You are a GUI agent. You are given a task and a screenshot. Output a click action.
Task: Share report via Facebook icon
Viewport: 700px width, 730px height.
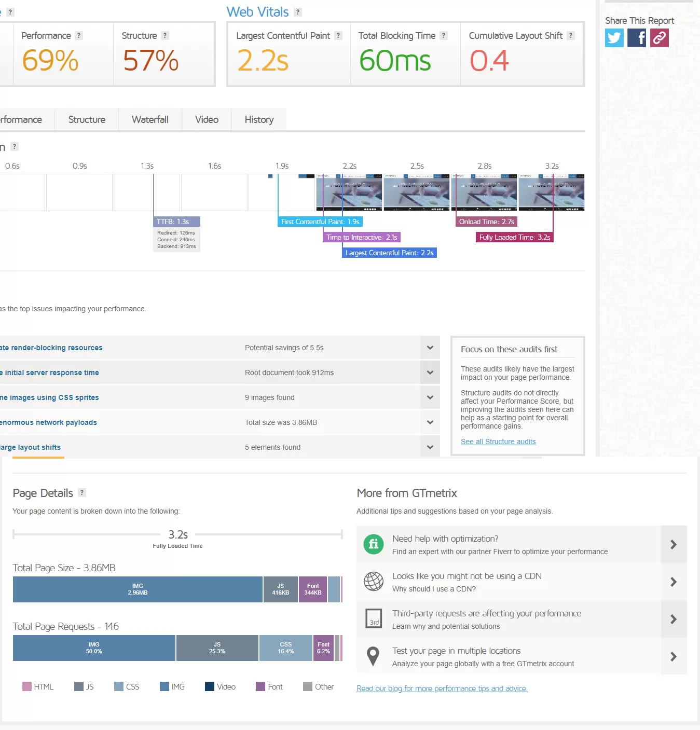637,38
